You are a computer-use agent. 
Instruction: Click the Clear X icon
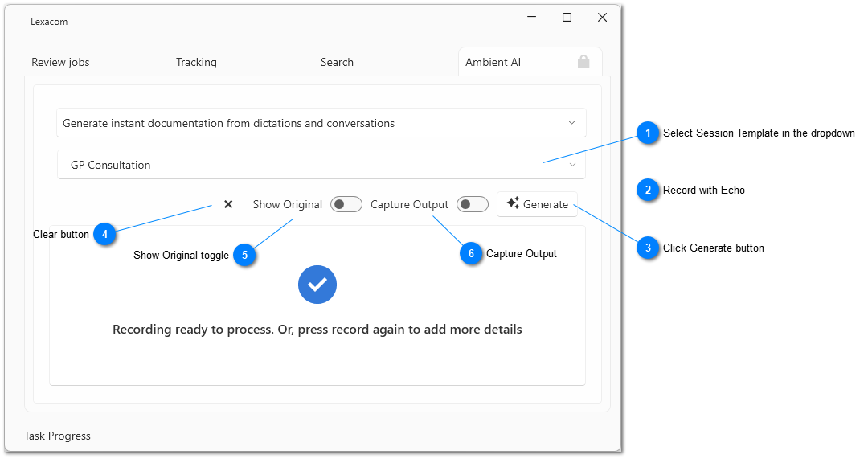tap(228, 204)
